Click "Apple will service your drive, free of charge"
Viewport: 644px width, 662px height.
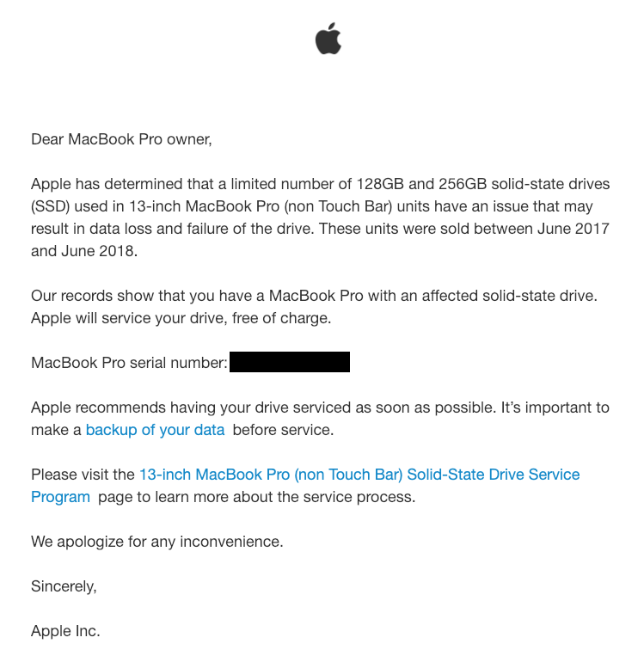[181, 318]
